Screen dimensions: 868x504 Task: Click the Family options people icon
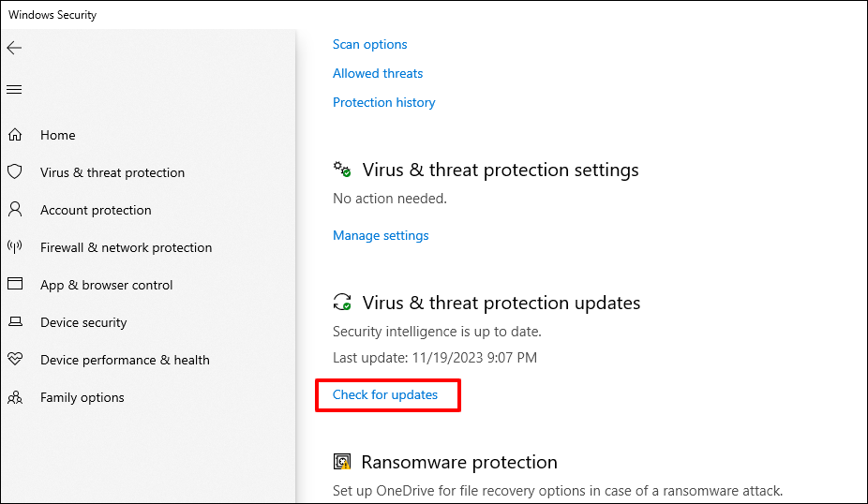(15, 397)
